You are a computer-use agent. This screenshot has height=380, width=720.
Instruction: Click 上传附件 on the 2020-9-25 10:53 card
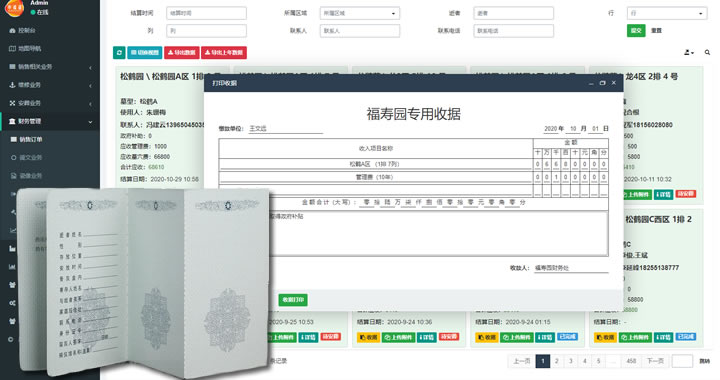pyautogui.click(x=282, y=337)
